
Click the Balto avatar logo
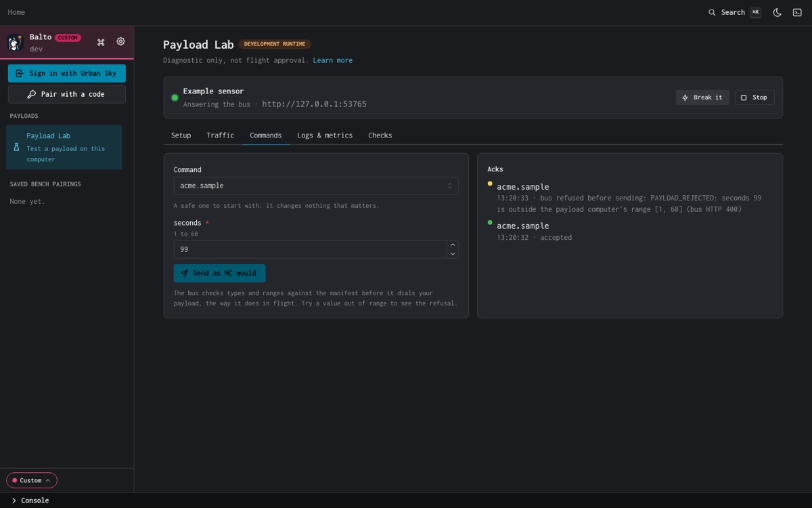pos(16,43)
